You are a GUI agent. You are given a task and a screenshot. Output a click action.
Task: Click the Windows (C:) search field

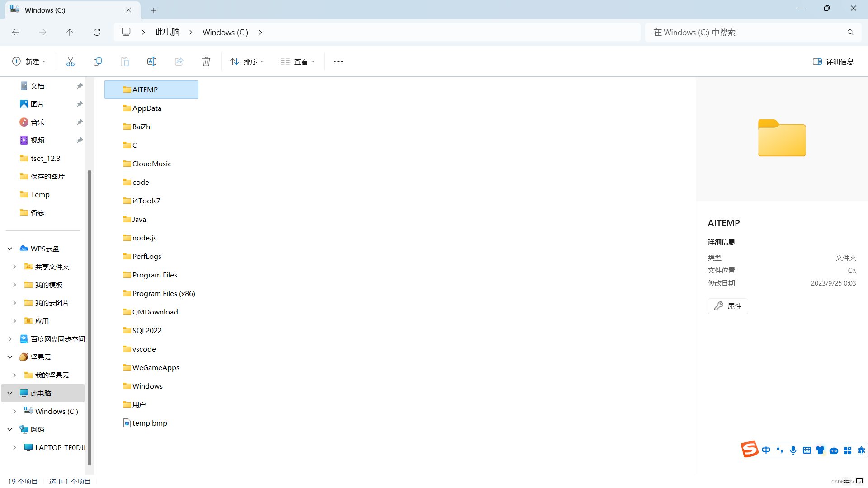[746, 32]
